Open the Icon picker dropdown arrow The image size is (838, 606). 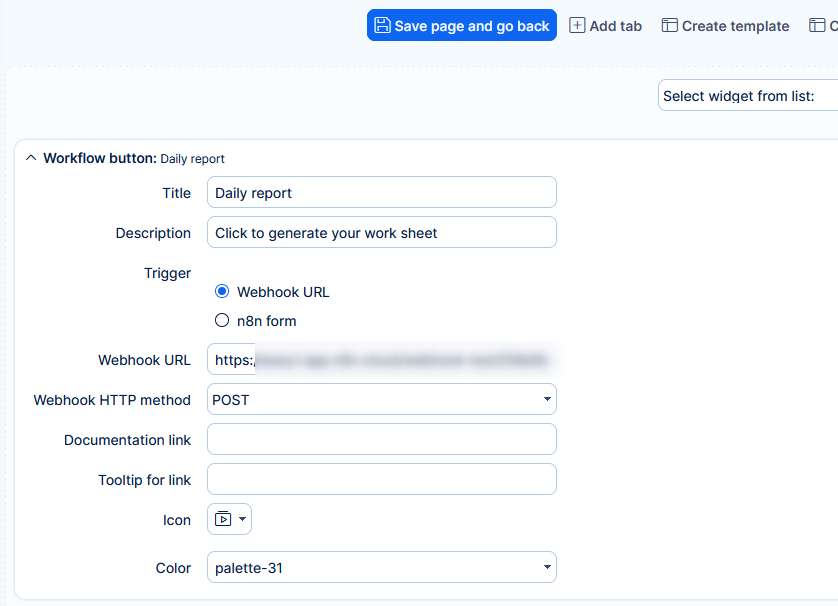242,519
